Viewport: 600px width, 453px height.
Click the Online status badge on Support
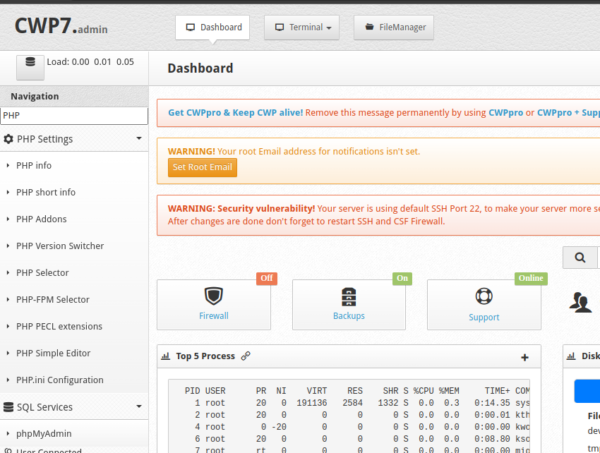(531, 278)
